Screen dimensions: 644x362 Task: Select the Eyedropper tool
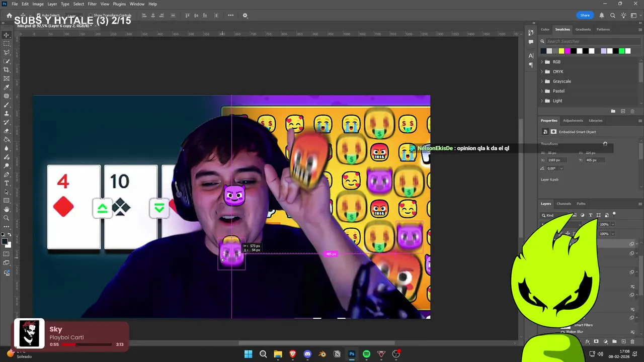[x=7, y=87]
